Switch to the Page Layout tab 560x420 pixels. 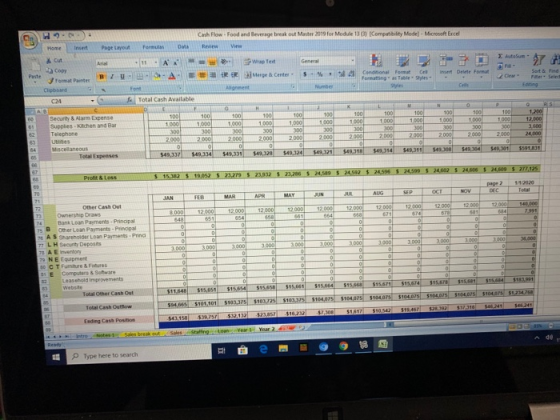(116, 48)
